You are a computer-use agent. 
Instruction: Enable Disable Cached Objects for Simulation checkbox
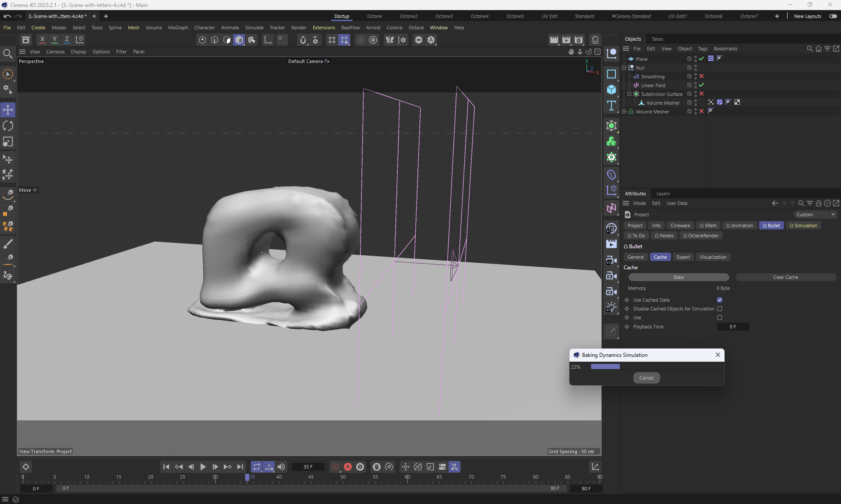pyautogui.click(x=720, y=309)
